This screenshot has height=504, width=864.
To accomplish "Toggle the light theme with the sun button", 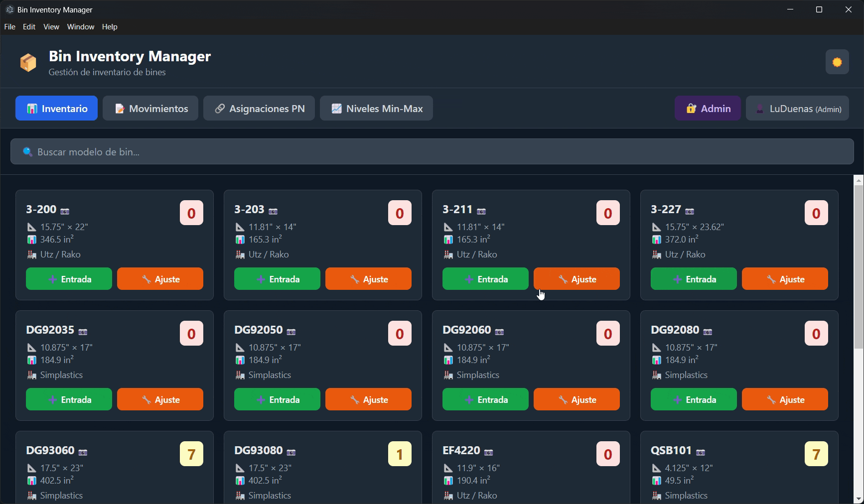I will (x=837, y=62).
